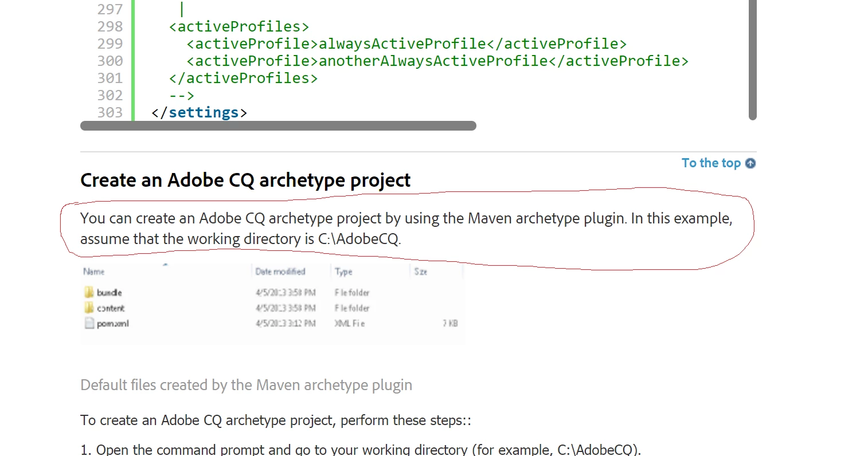This screenshot has height=456, width=868.
Task: Click the 'anotherAlwaysActiveProfile' code line
Action: pos(437,61)
